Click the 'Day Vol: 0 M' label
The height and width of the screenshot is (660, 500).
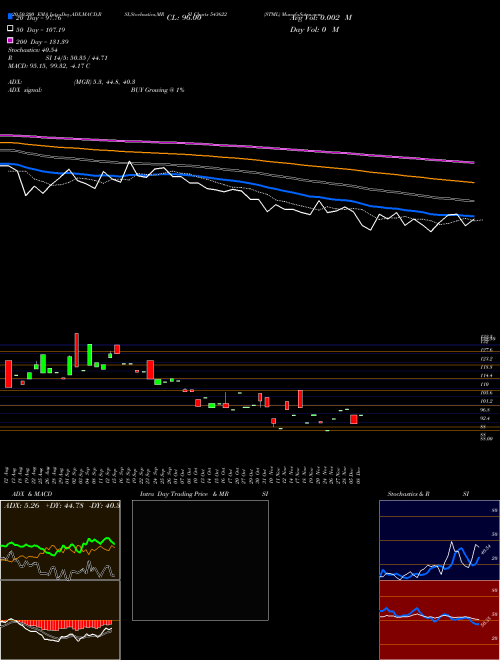click(x=314, y=29)
